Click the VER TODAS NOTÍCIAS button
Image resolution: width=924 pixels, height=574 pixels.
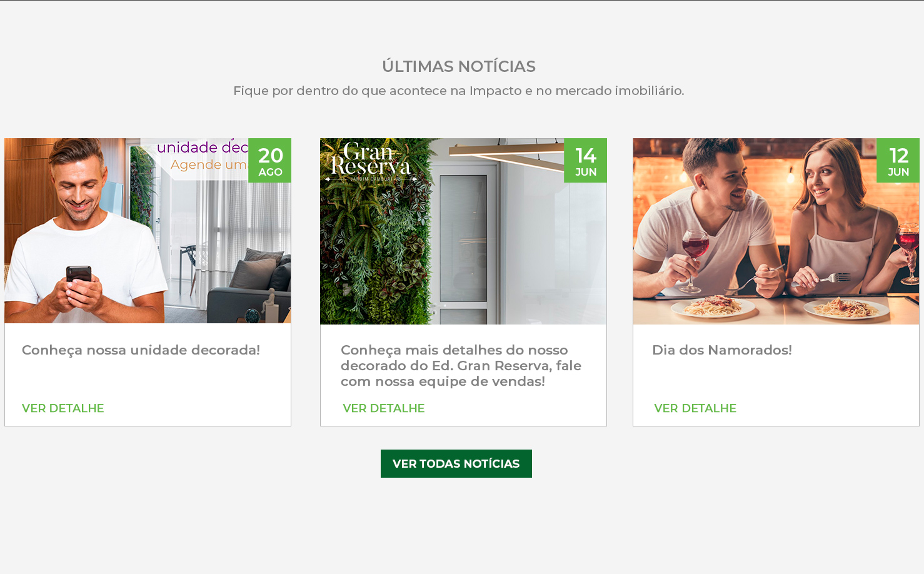[x=456, y=463]
